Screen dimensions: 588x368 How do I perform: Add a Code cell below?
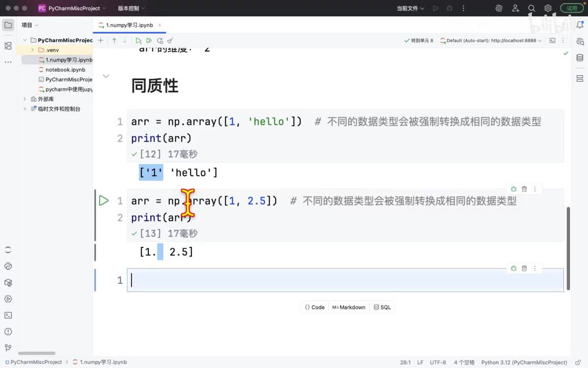coord(314,307)
